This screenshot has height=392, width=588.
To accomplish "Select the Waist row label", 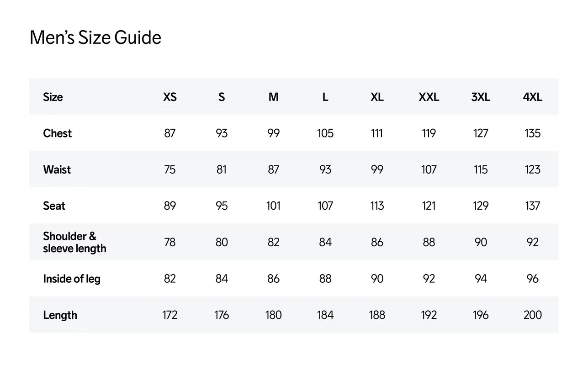I will click(x=57, y=170).
